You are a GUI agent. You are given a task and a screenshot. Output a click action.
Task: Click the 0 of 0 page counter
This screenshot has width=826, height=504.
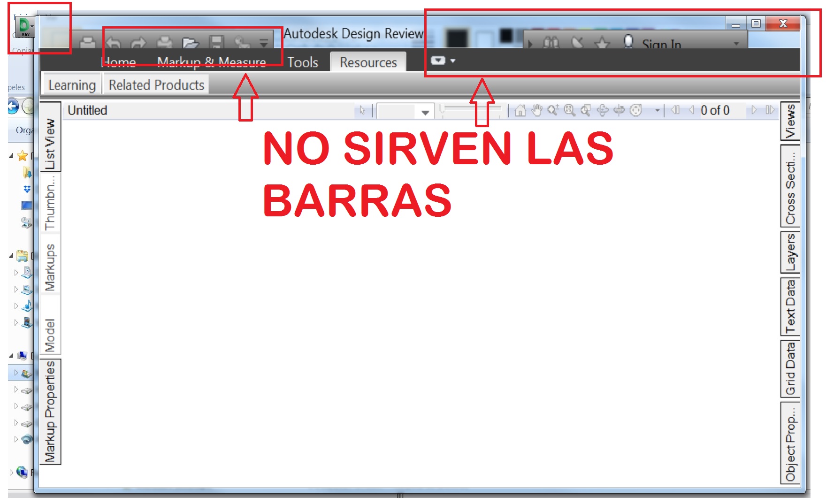[715, 110]
